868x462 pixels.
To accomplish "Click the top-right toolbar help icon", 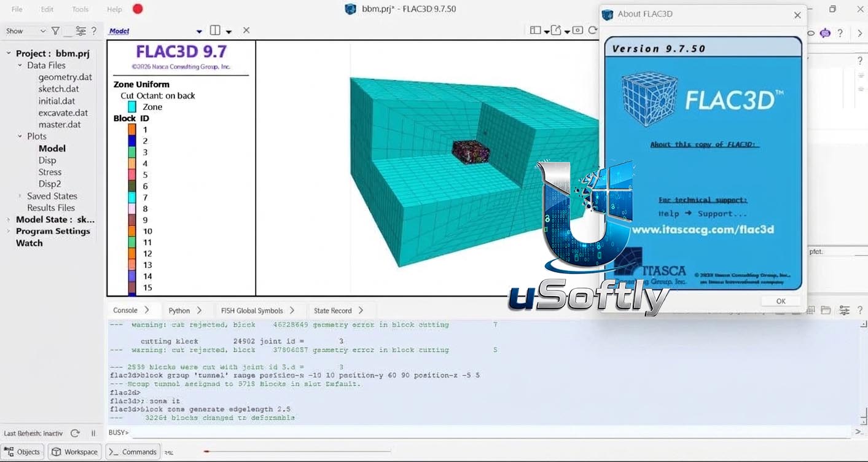I will [840, 33].
